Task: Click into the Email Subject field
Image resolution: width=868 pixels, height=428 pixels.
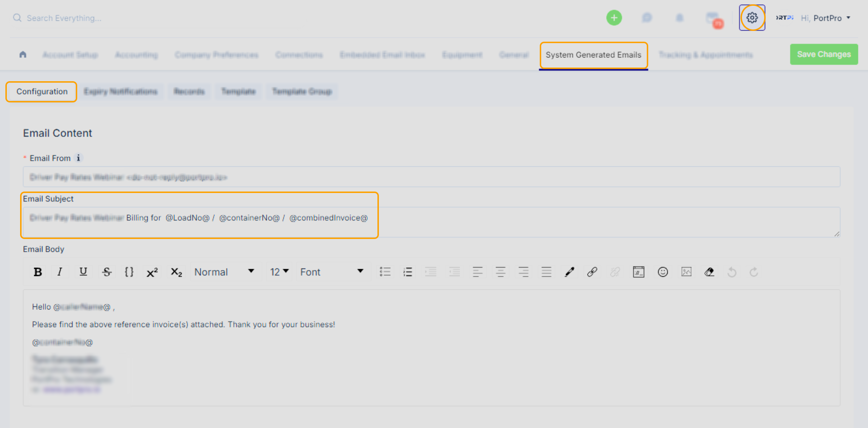Action: pos(431,222)
